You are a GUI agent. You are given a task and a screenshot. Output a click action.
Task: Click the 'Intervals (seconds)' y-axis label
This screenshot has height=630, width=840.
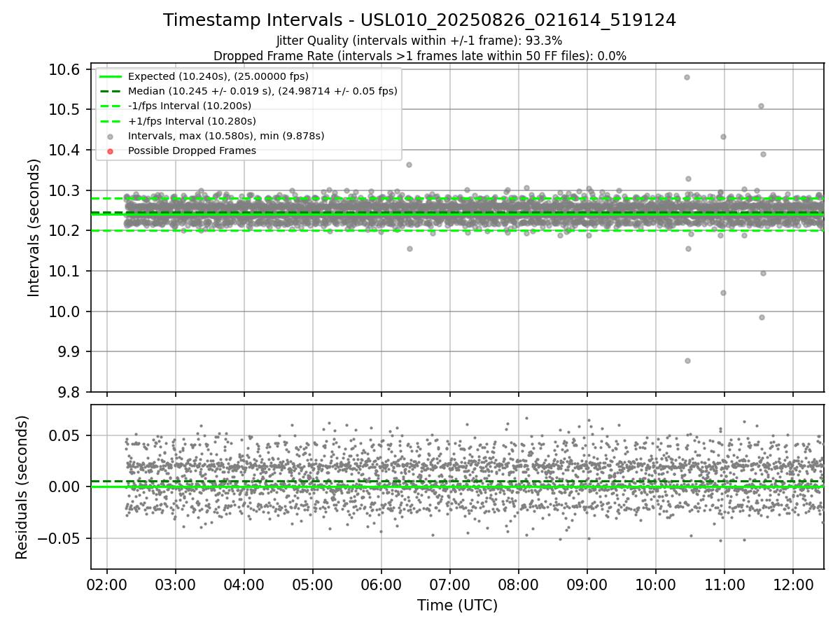click(x=34, y=227)
